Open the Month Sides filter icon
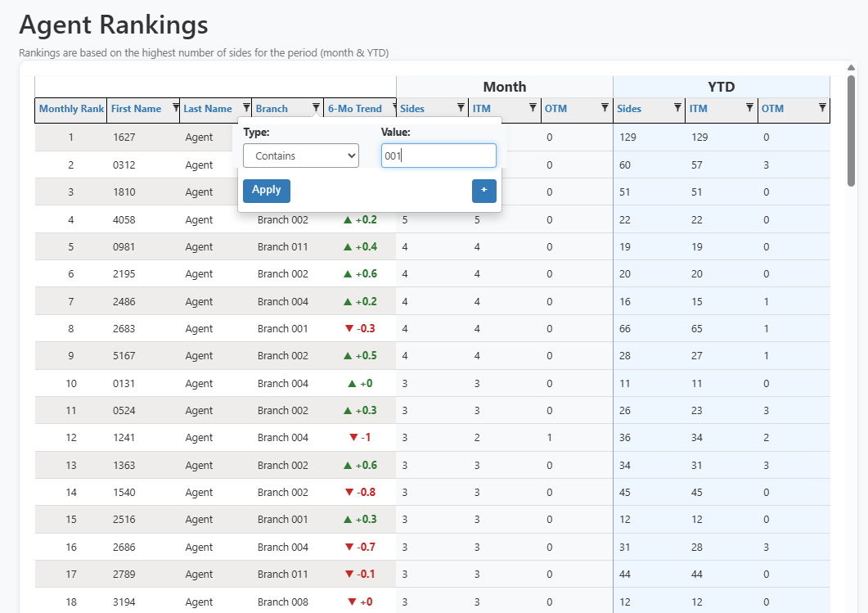The height and width of the screenshot is (613, 868). click(x=461, y=107)
